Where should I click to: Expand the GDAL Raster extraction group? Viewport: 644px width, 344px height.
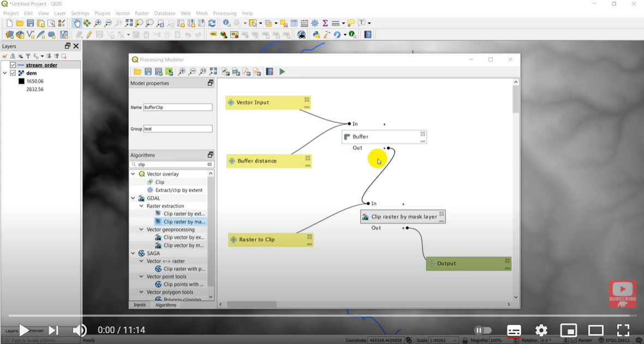(140, 206)
